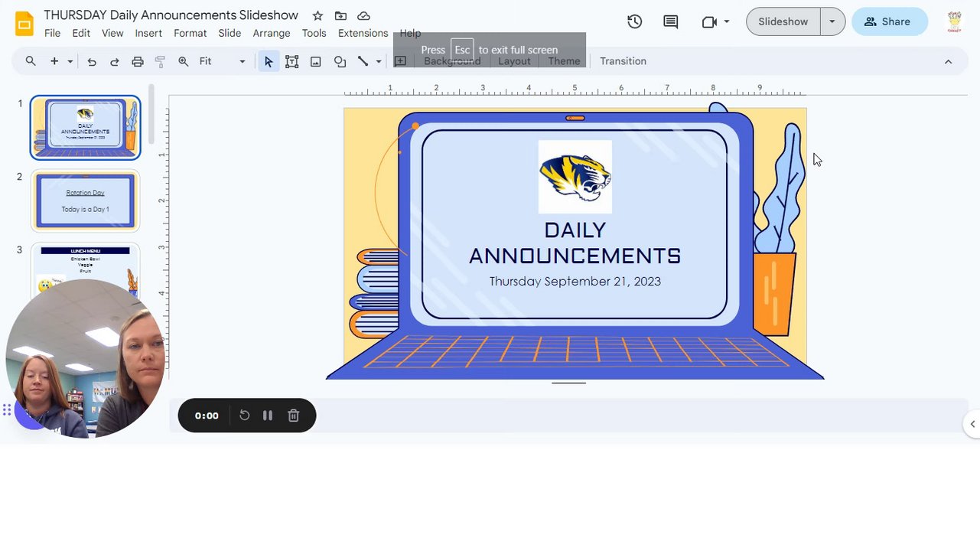Screen dimensions: 980x551
Task: Select slide 1 thumbnail
Action: coord(85,127)
